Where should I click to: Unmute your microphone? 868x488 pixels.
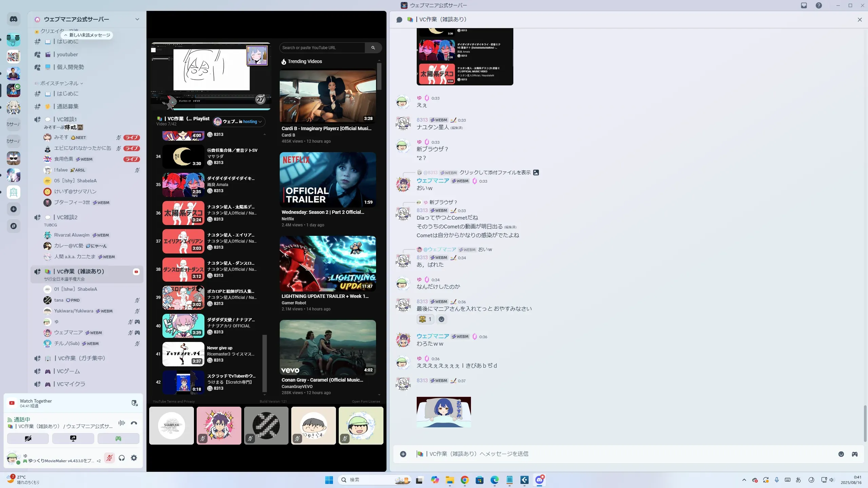coord(109,458)
